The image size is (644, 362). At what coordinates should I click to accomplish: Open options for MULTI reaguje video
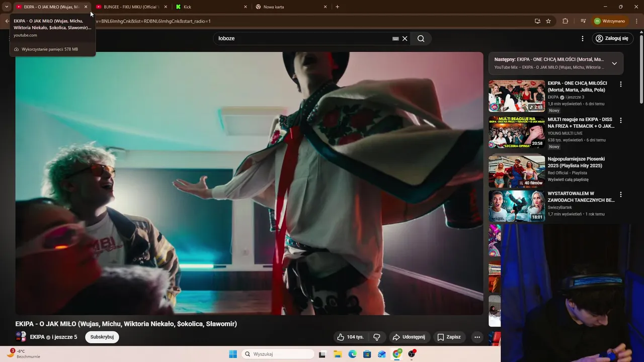tap(620, 120)
